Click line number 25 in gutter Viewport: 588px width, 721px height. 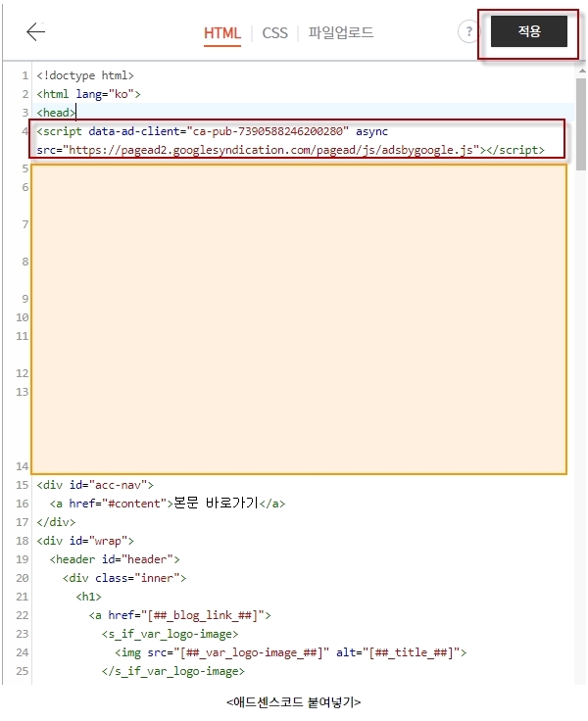(x=23, y=671)
